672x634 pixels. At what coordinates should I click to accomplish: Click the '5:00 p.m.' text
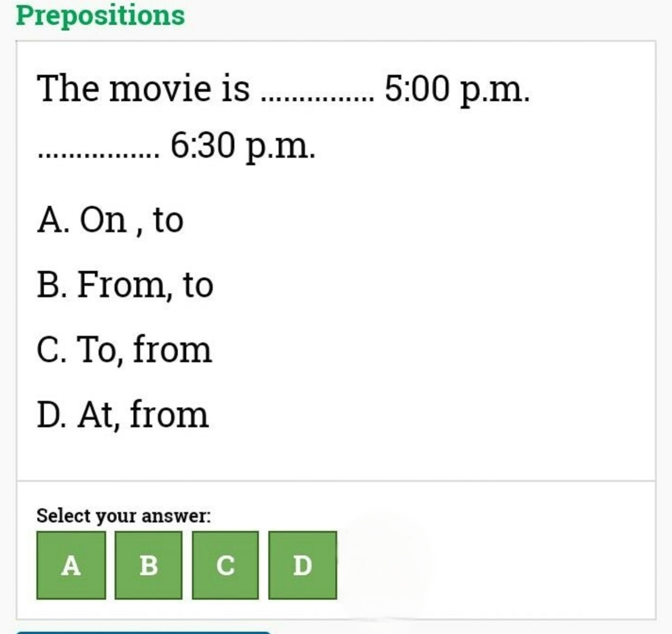point(457,90)
